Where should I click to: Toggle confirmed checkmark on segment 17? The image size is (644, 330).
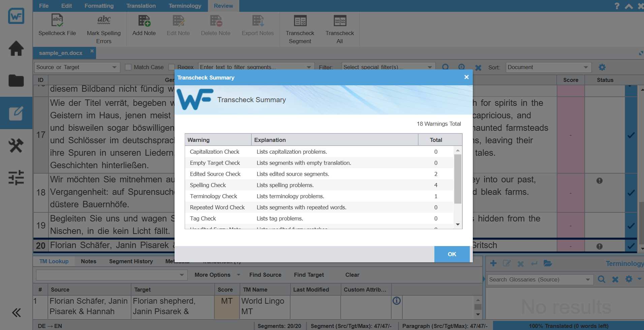click(631, 135)
